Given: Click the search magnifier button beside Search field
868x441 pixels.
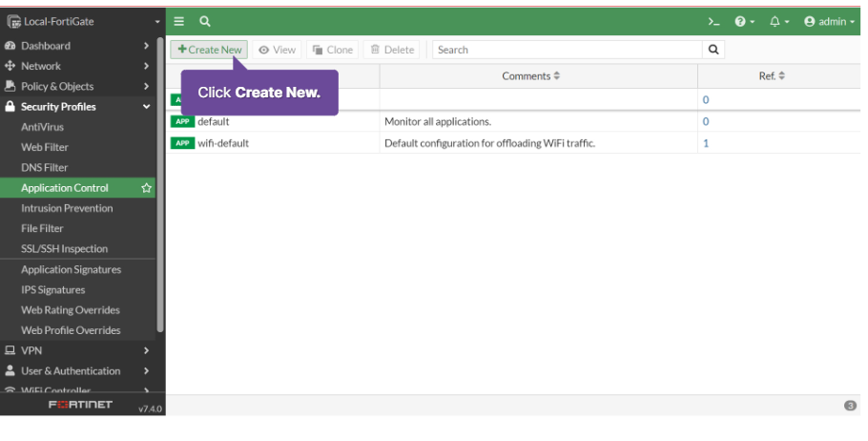Looking at the screenshot, I should (x=713, y=50).
